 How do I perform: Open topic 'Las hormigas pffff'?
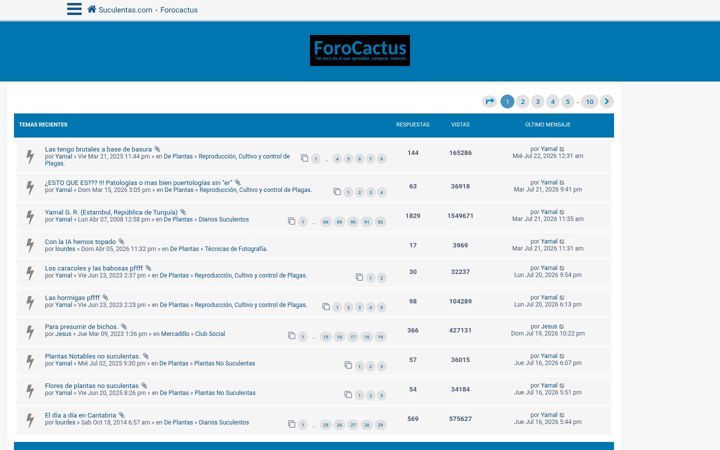click(x=72, y=298)
